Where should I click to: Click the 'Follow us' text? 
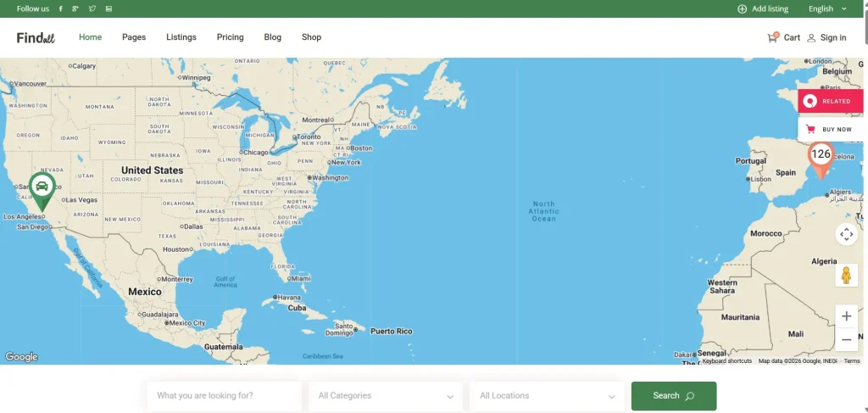point(33,8)
